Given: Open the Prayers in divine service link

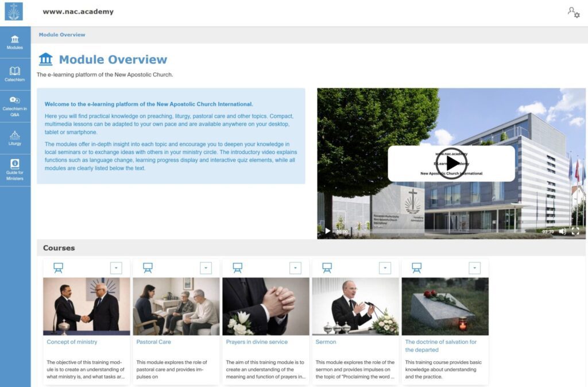Looking at the screenshot, I should point(257,342).
